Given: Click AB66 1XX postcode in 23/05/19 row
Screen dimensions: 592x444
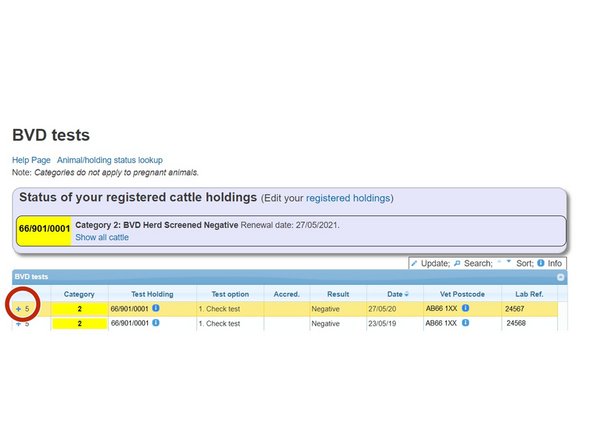Looking at the screenshot, I should (x=441, y=323).
